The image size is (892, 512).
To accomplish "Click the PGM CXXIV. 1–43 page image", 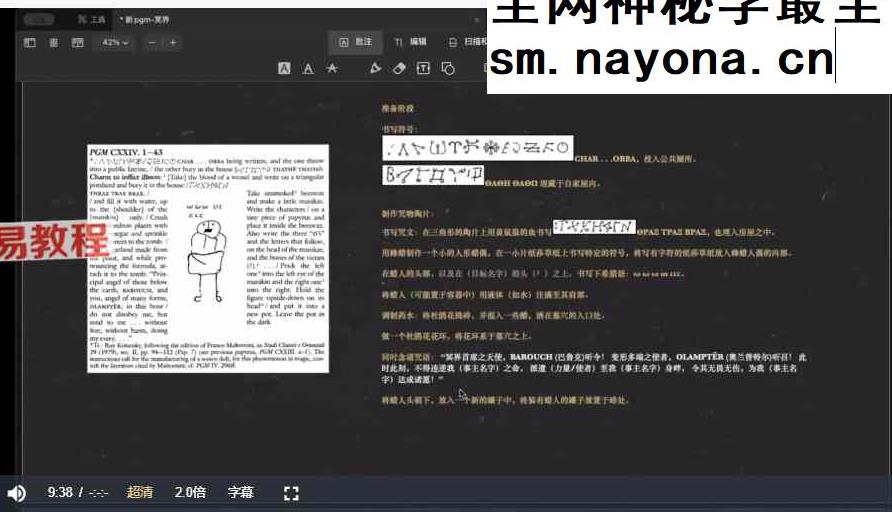I will (208, 258).
